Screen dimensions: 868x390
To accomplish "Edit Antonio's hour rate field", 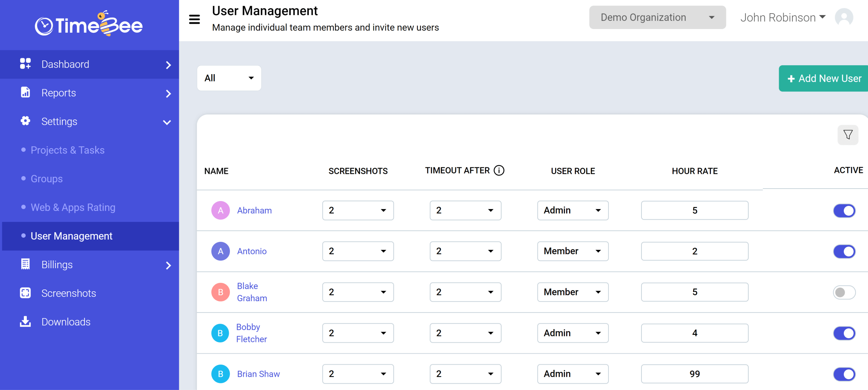I will [x=695, y=251].
